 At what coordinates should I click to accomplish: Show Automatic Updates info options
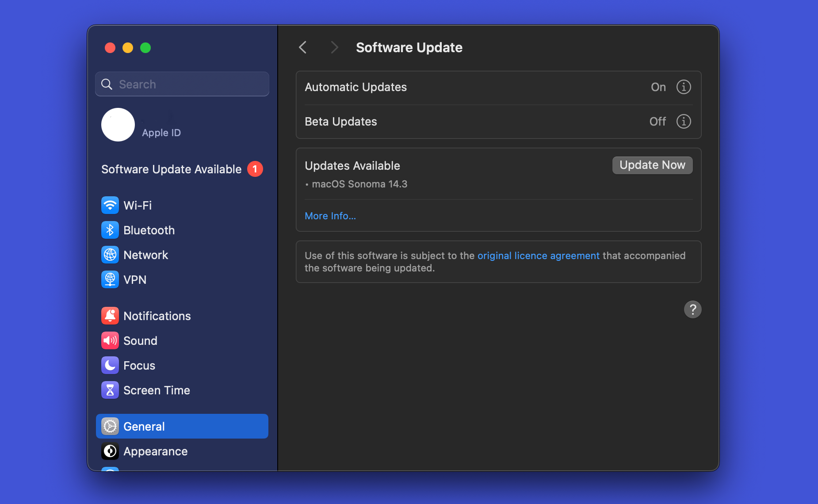point(684,87)
